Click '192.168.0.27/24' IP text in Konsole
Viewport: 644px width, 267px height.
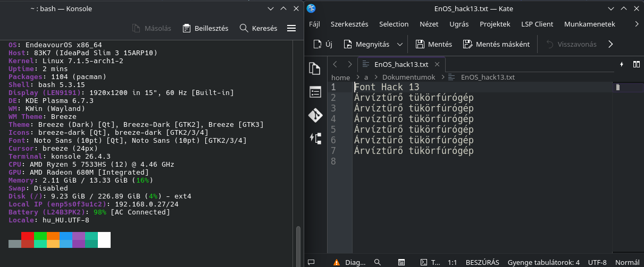[146, 204]
